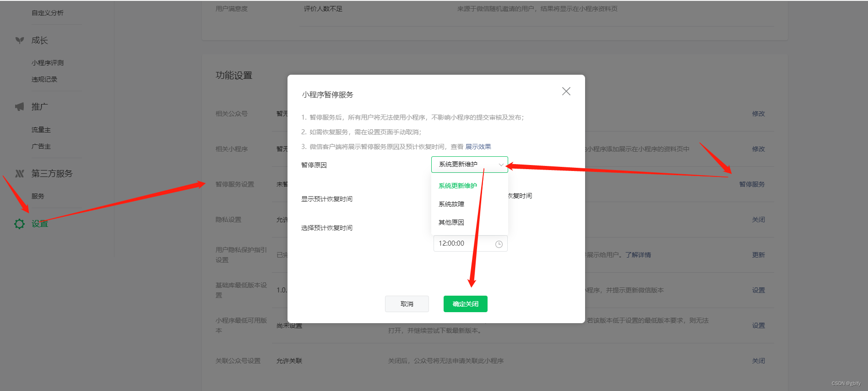This screenshot has height=391, width=868.
Task: Choose 系统故障 from the reason list
Action: [x=451, y=204]
